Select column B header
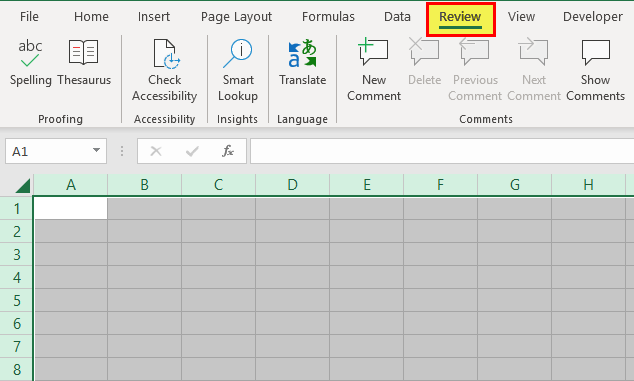The height and width of the screenshot is (381, 634). (145, 185)
